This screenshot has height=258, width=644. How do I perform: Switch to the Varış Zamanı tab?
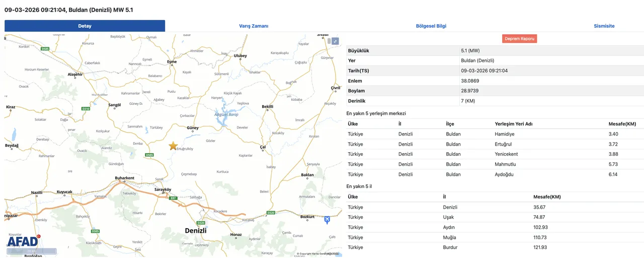coord(253,26)
